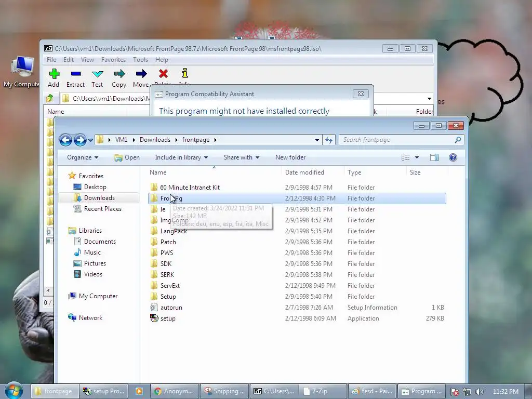This screenshot has width=532, height=399.
Task: Click the Info icon in 7-Zip toolbar
Action: click(184, 74)
